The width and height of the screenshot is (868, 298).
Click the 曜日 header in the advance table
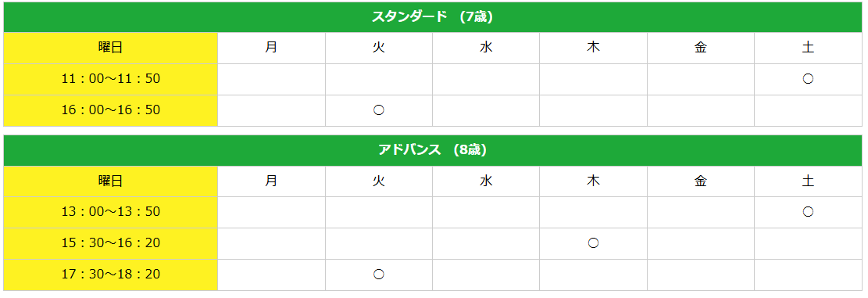[111, 181]
